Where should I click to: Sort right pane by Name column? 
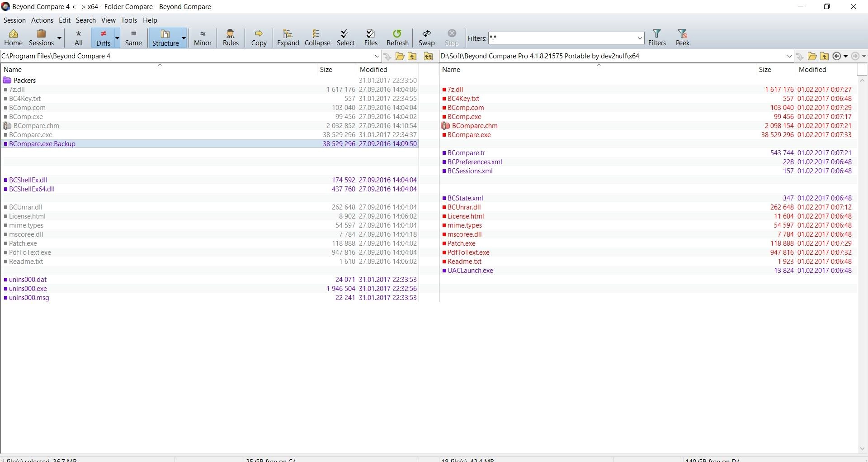[598, 70]
